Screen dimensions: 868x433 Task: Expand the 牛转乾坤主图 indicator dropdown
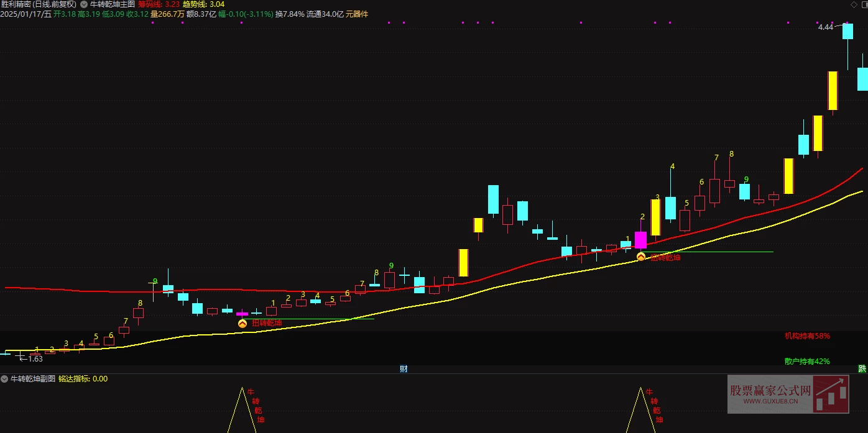click(84, 4)
